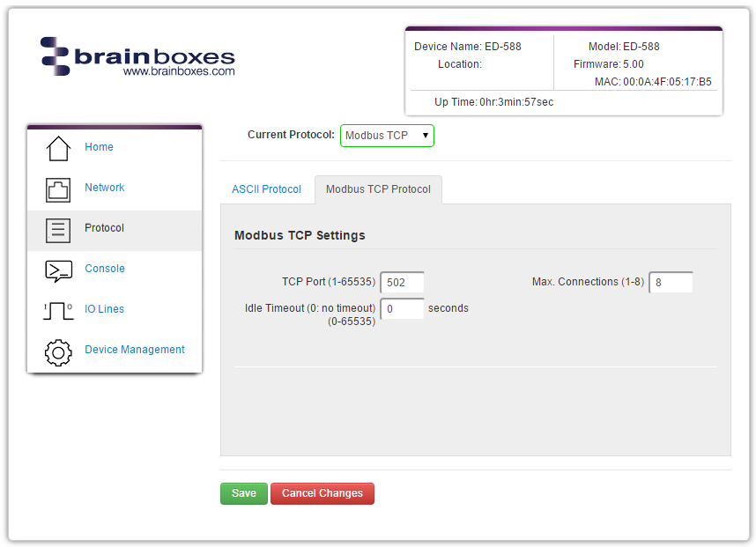The image size is (756, 547).
Task: Click the Home house icon in sidebar
Action: [58, 146]
